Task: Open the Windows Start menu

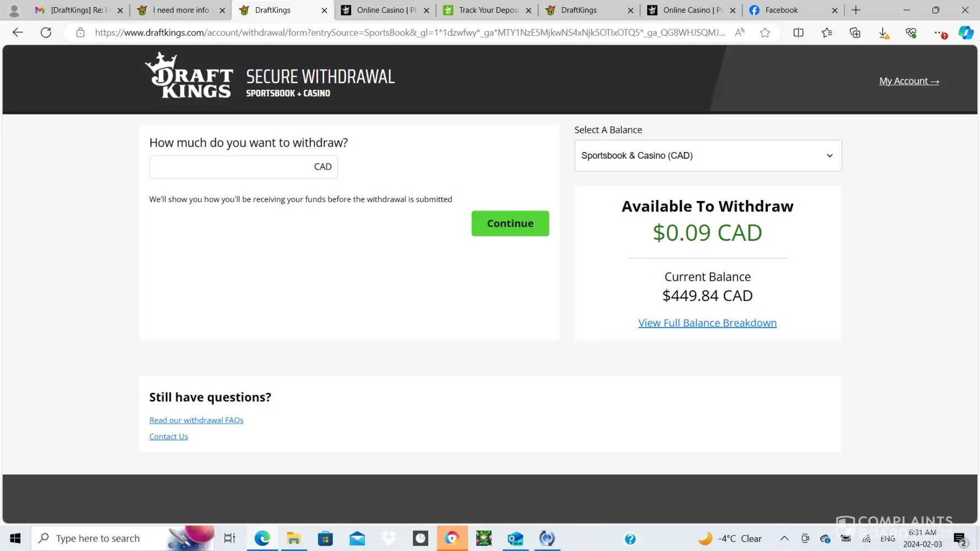Action: coord(15,538)
